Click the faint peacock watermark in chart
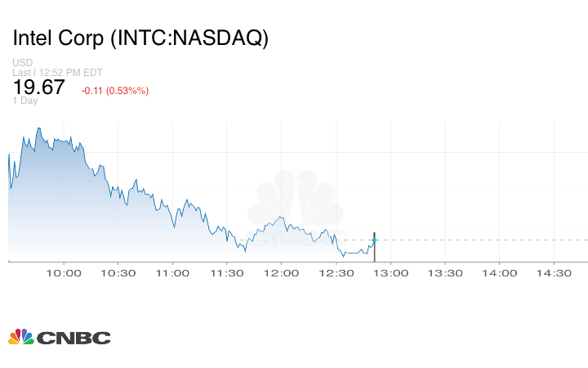This screenshot has height=368, width=588. [296, 209]
